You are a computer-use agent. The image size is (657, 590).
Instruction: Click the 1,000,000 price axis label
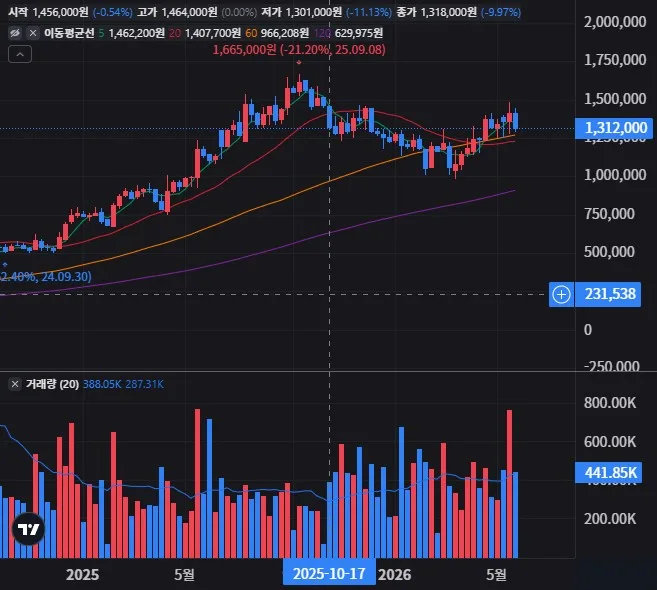pos(615,174)
